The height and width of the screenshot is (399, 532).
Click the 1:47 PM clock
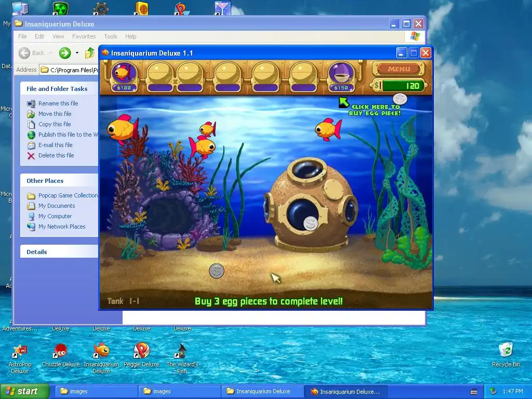[x=513, y=391]
